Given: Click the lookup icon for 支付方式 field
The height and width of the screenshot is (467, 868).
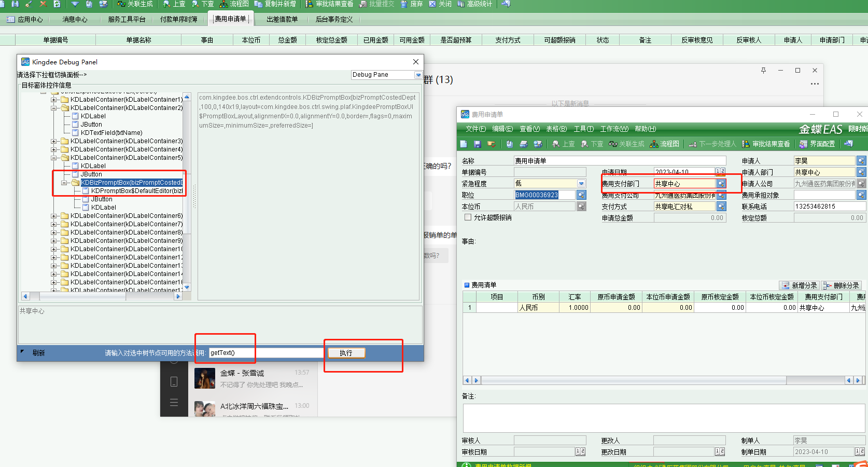Looking at the screenshot, I should 721,207.
